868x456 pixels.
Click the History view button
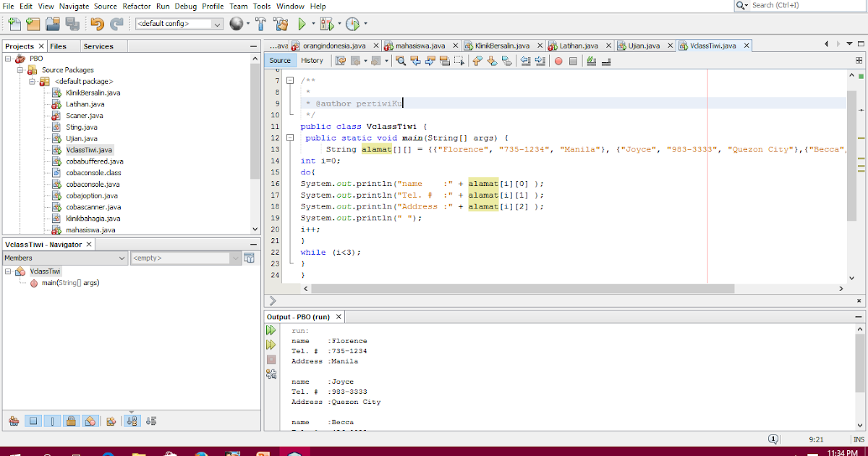(x=312, y=61)
